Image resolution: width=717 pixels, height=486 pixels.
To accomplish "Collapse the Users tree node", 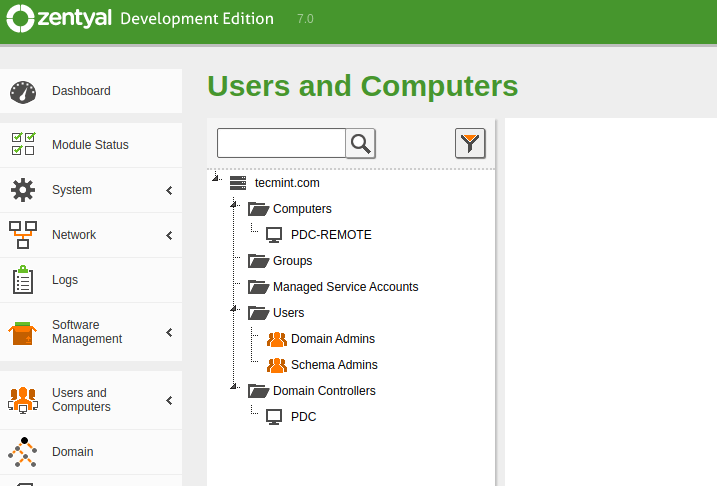I will tap(234, 308).
